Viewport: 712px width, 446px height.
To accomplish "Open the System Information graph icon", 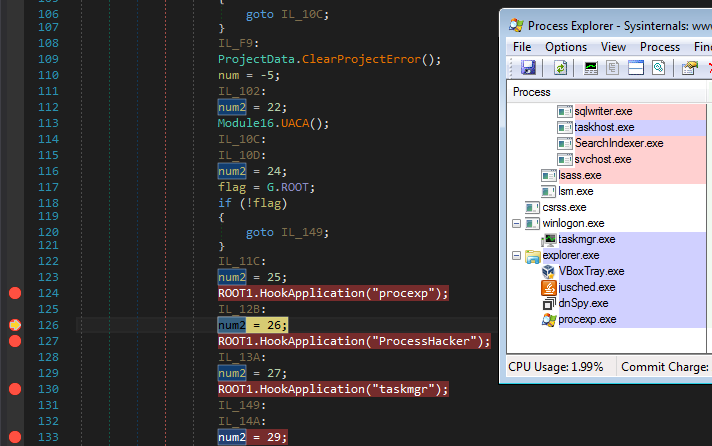I will pos(591,68).
